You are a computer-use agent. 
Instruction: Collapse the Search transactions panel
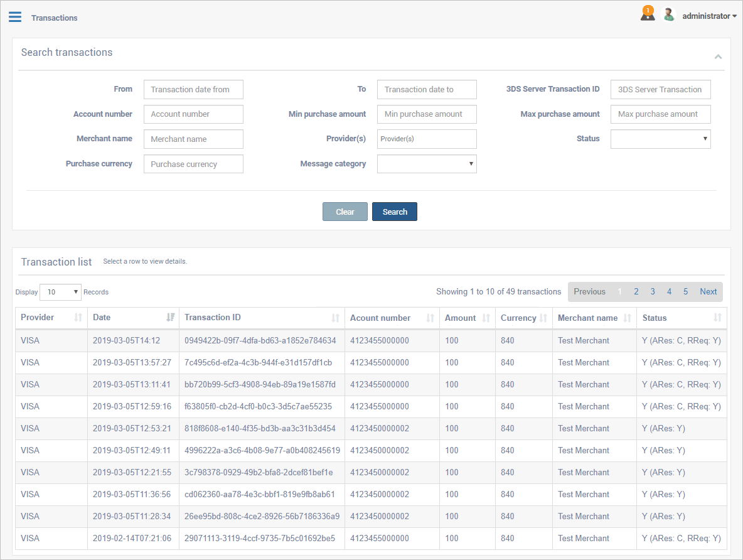pos(718,57)
